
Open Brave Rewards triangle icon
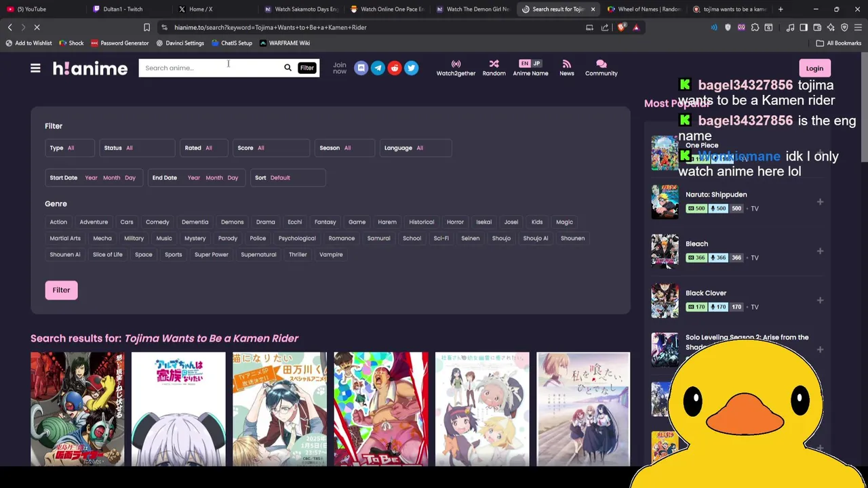(636, 27)
